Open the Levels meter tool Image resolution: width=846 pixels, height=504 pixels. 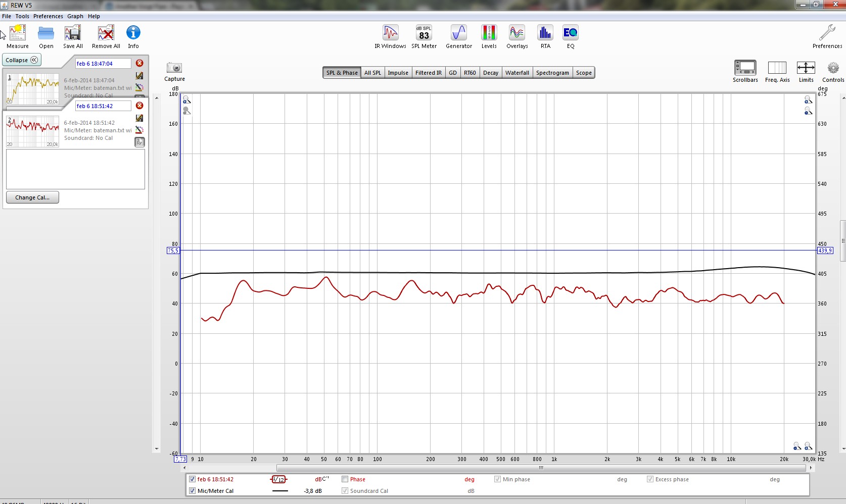click(x=489, y=33)
